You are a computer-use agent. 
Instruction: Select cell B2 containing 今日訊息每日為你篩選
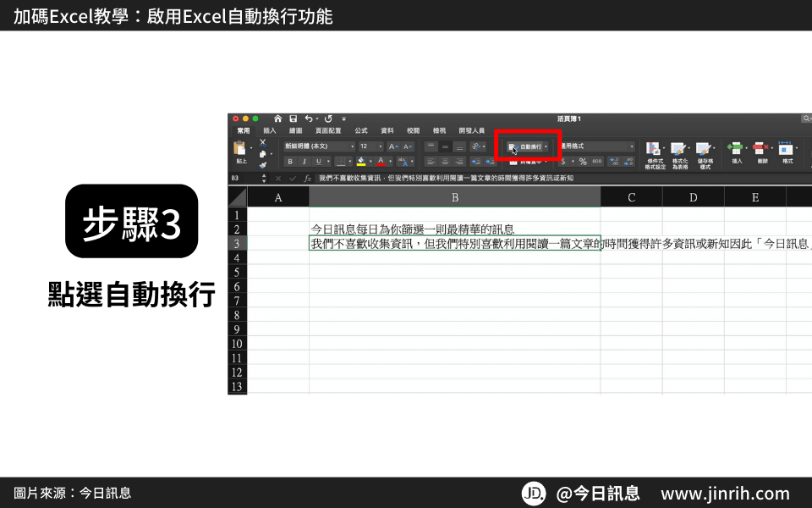pyautogui.click(x=455, y=229)
